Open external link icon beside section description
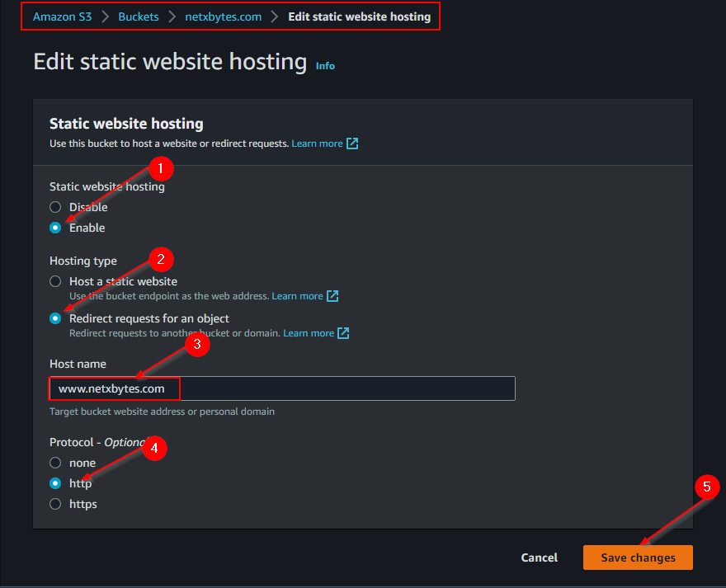This screenshot has height=588, width=726. pos(352,143)
